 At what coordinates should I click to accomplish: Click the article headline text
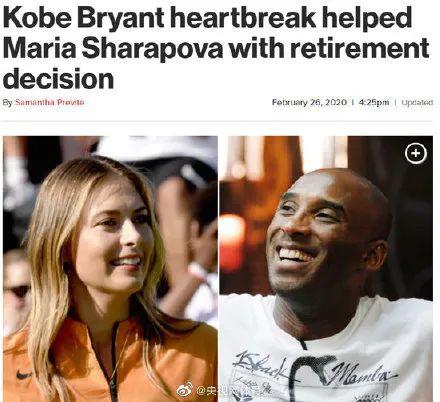tap(216, 48)
